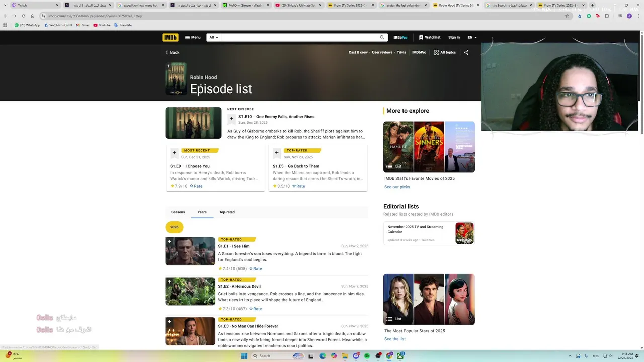Open the YouTube bookmark
Image resolution: width=644 pixels, height=362 pixels.
pos(102,25)
